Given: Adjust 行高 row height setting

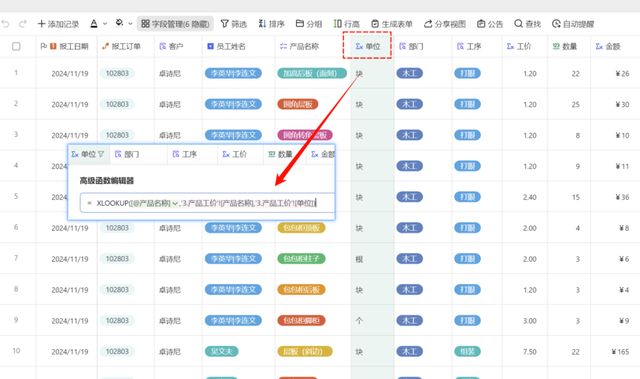Looking at the screenshot, I should point(347,24).
